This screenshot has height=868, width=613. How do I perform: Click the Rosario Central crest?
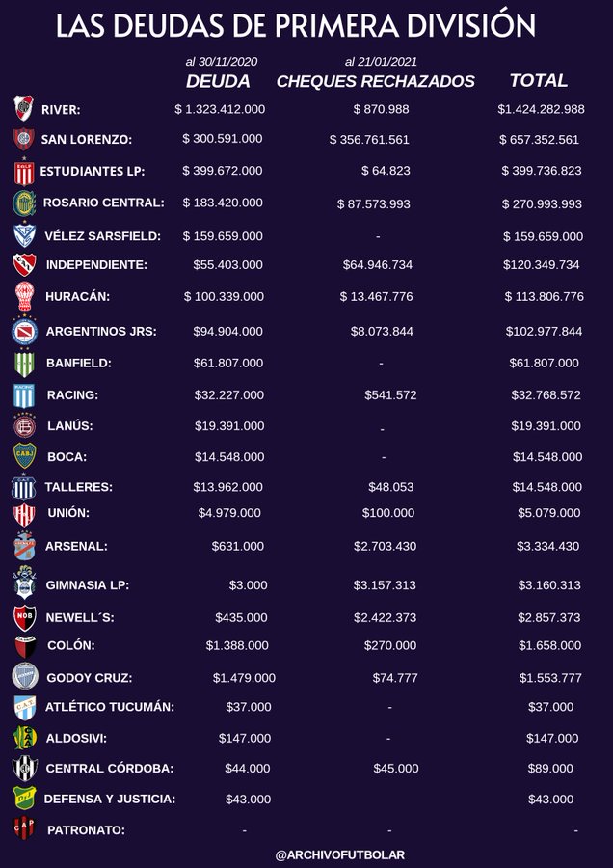[x=23, y=203]
